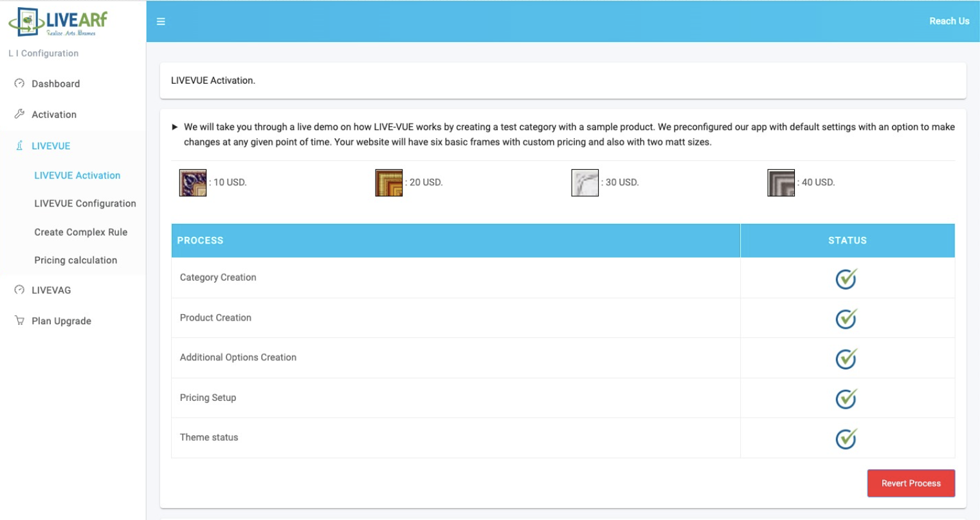The width and height of the screenshot is (980, 520).
Task: Click the ': 30 USD.' price text
Action: pyautogui.click(x=621, y=182)
